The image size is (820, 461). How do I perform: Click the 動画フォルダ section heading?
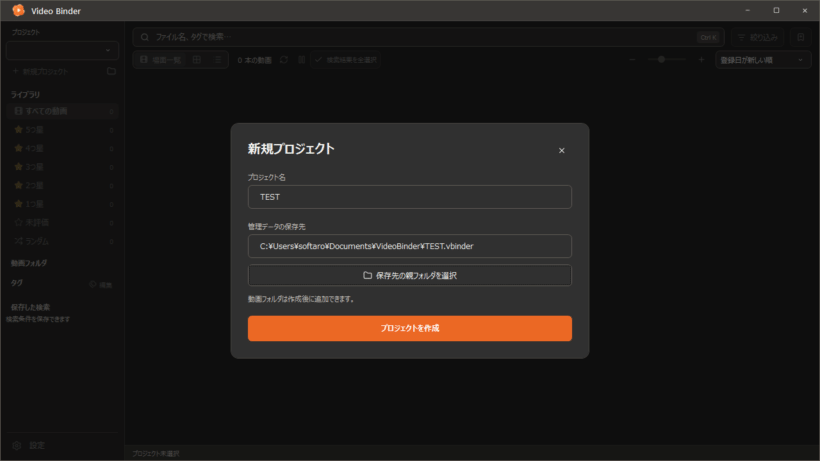coord(29,263)
